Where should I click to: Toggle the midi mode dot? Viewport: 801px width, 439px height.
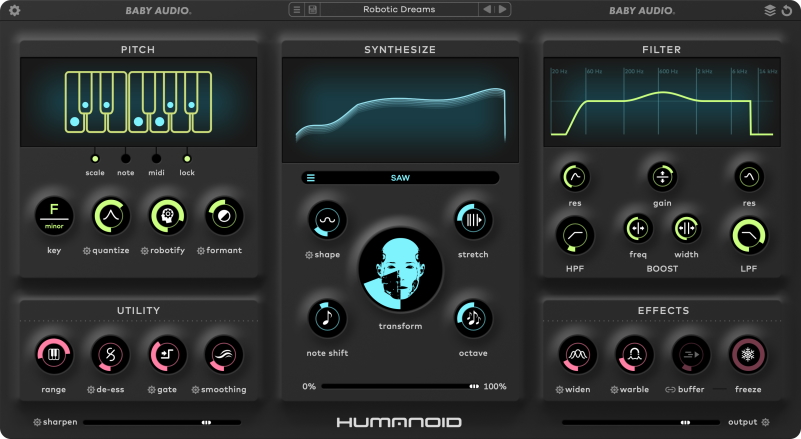tap(156, 158)
